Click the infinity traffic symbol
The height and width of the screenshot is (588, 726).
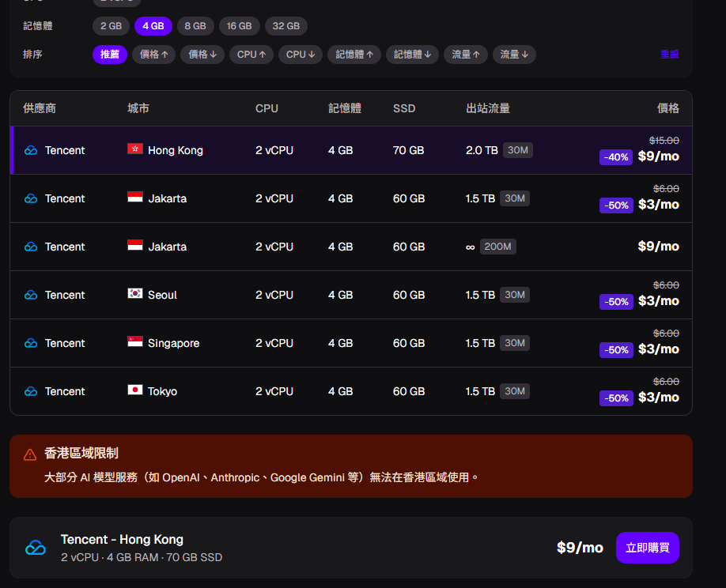coord(470,247)
